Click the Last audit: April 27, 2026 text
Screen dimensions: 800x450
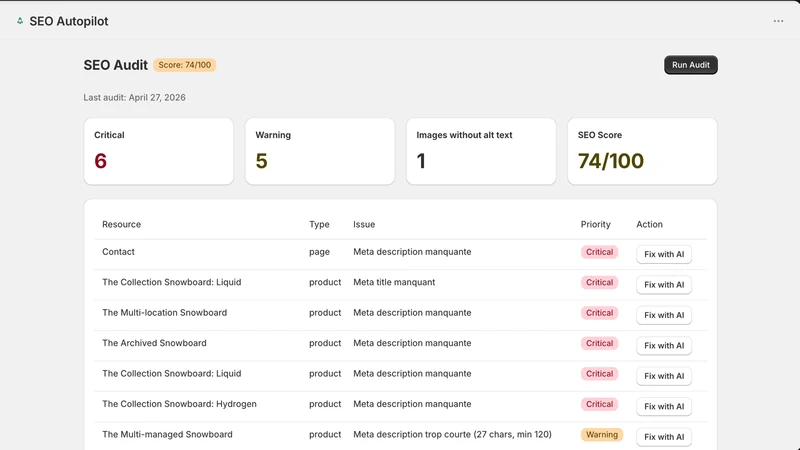point(135,97)
